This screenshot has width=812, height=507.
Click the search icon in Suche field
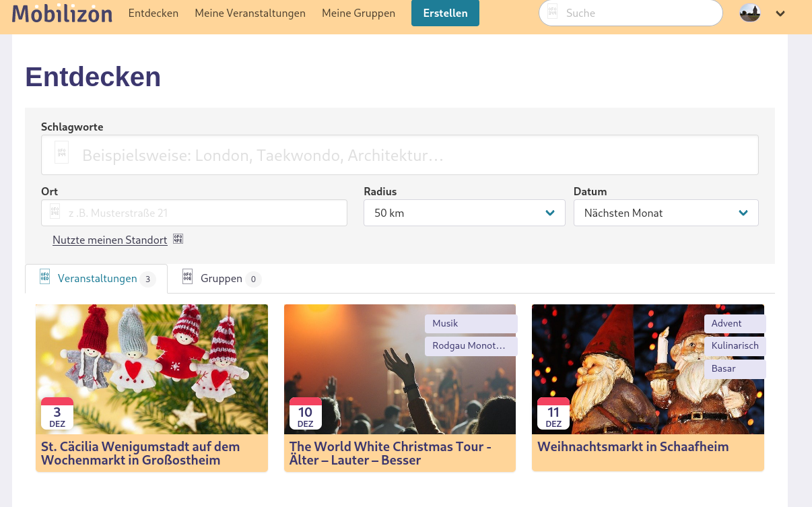(x=552, y=11)
